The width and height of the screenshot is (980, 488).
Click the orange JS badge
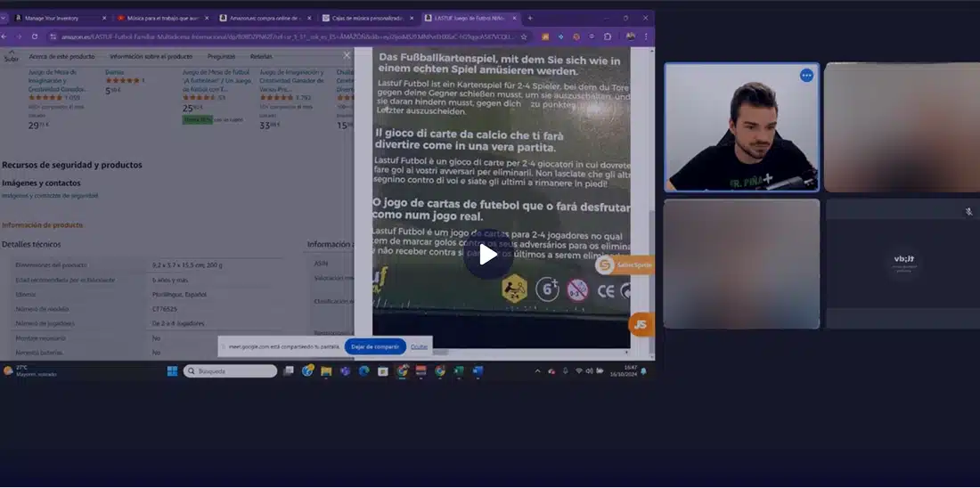641,324
